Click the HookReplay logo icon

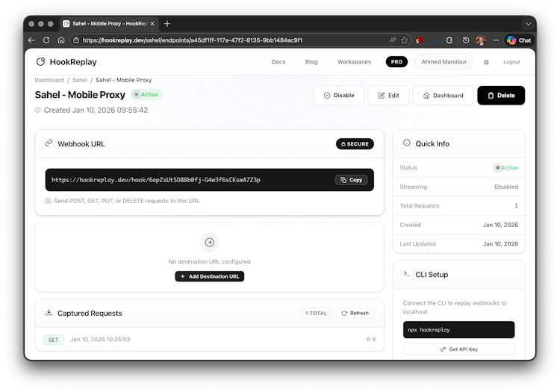point(40,62)
